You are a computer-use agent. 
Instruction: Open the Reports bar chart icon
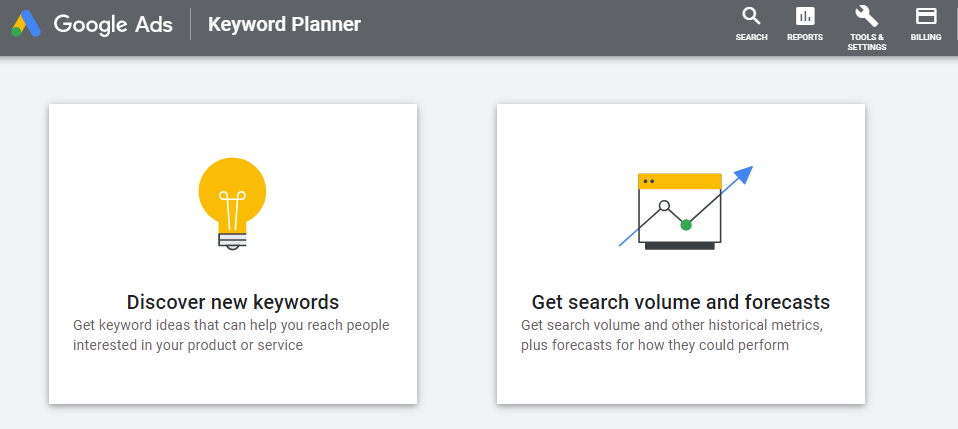pyautogui.click(x=805, y=16)
